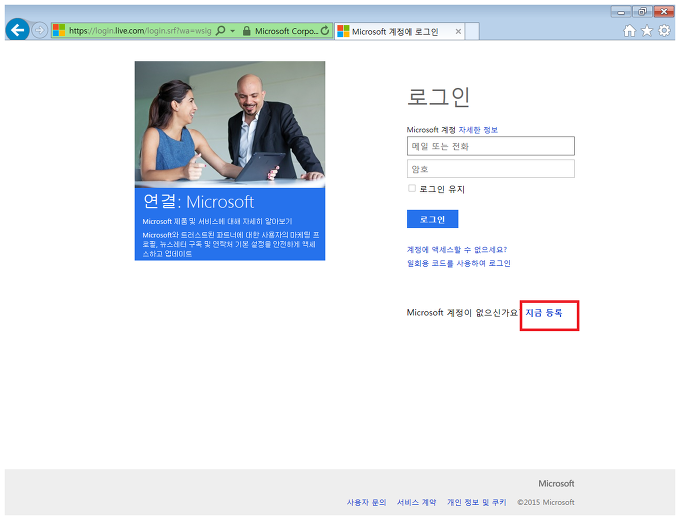Click 일회용 코드를 사용하여 로그인 link
The width and height of the screenshot is (680, 520).
458,263
